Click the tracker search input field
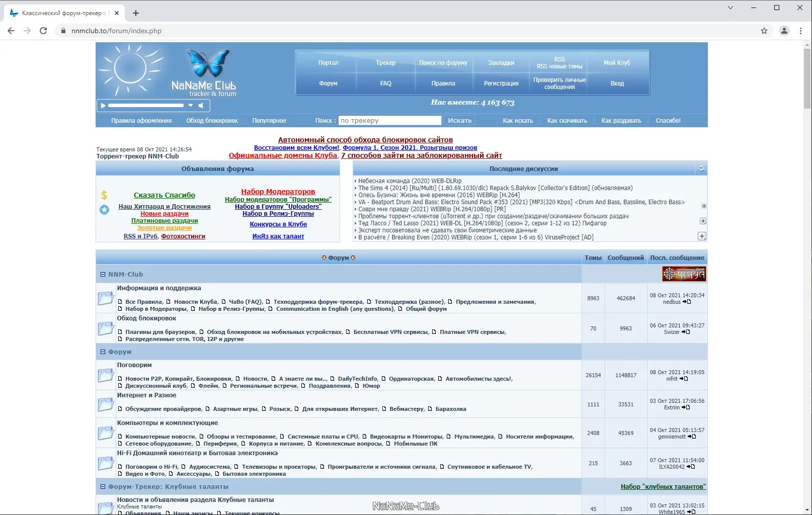This screenshot has width=812, height=515. pos(390,121)
